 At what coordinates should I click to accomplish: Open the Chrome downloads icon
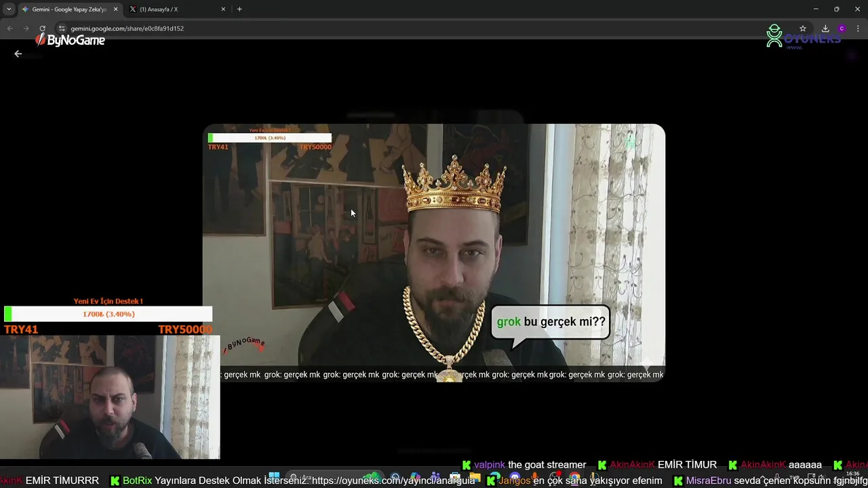[825, 28]
